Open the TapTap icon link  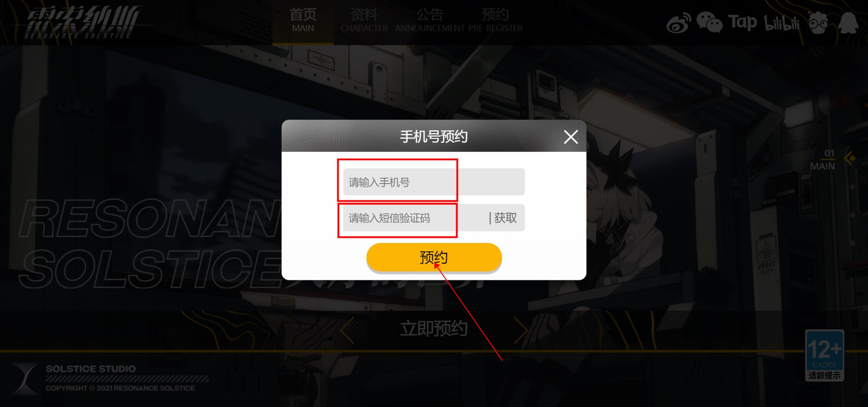click(x=742, y=22)
